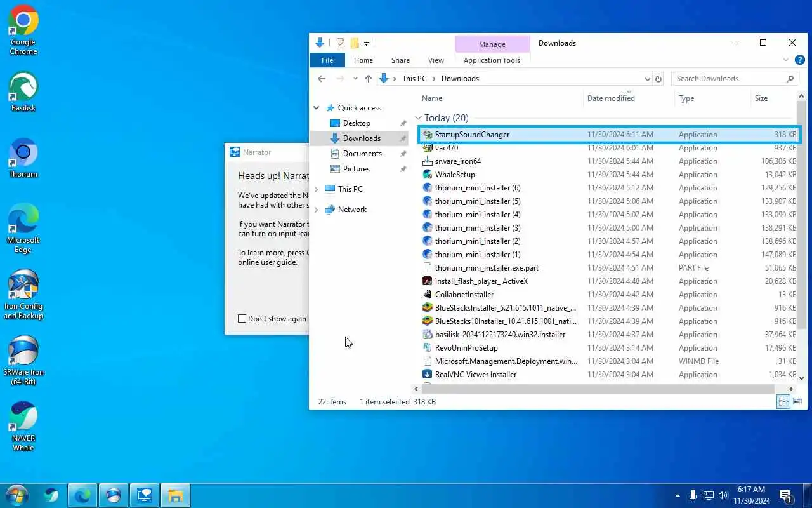Open Thorium desktop shortcut
Screen dimensions: 812x508
(x=23, y=158)
